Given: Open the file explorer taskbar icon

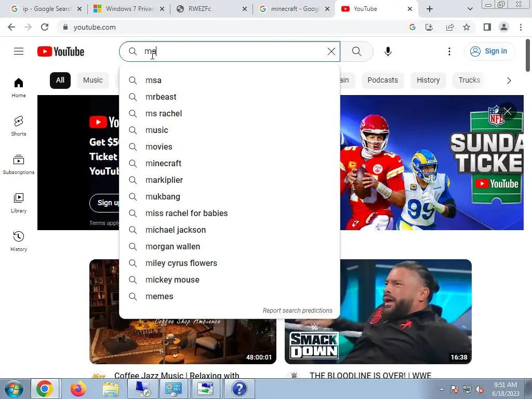Looking at the screenshot, I should click(x=111, y=389).
